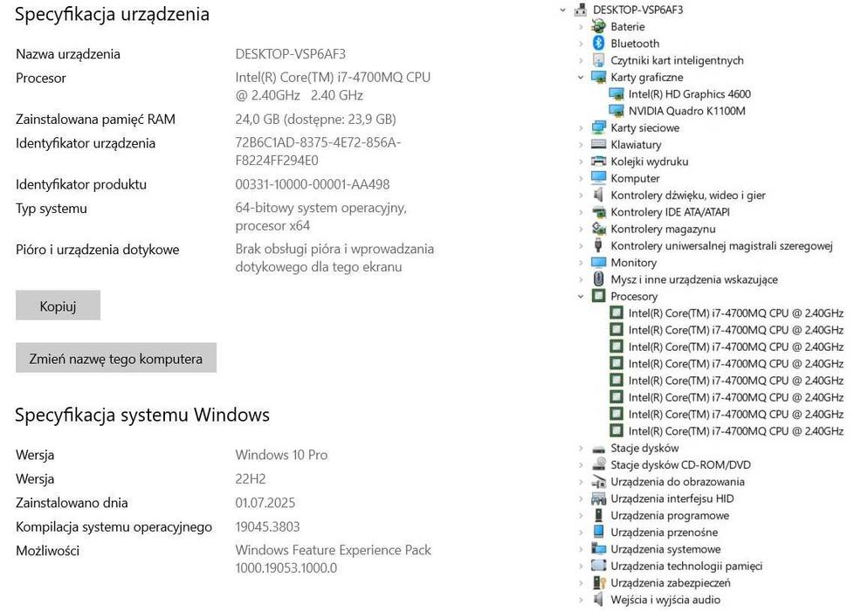The height and width of the screenshot is (611, 868).
Task: Click the Czytniki kart inteligentnych icon
Action: [598, 59]
